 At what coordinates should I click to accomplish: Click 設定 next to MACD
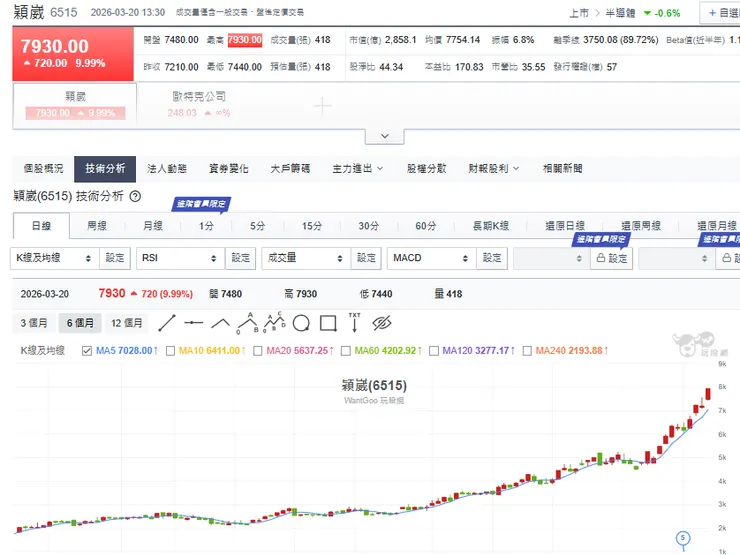(492, 258)
